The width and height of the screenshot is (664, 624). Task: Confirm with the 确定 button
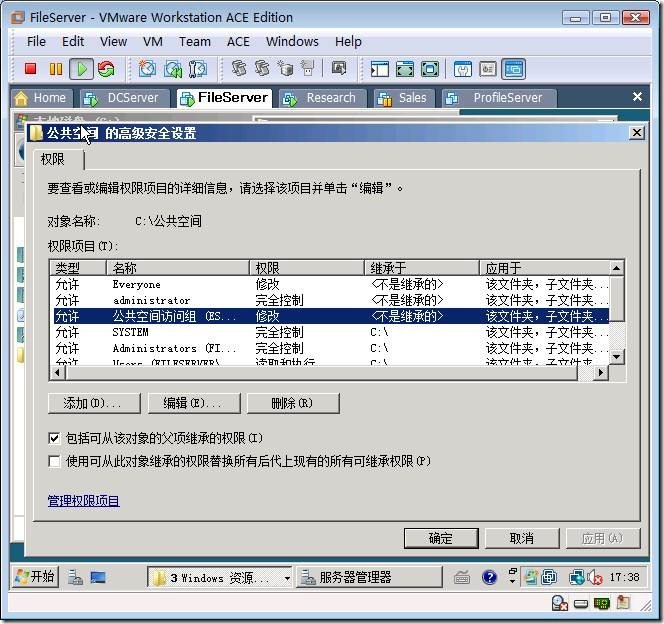pos(441,538)
